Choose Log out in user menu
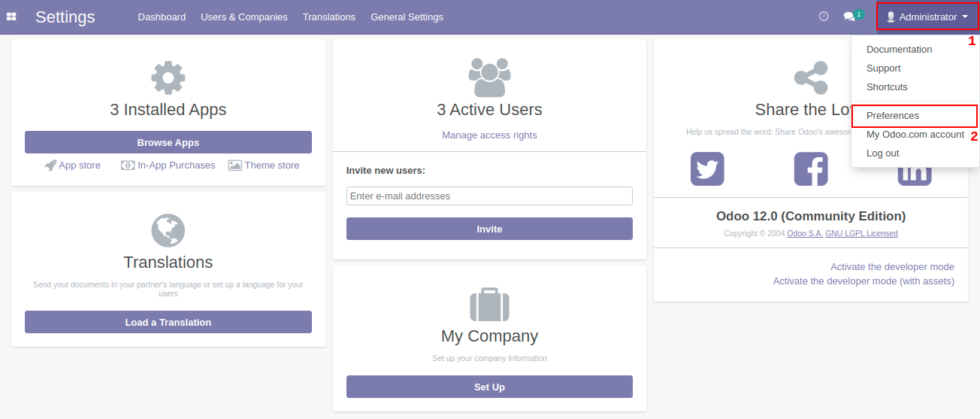The height and width of the screenshot is (419, 980). tap(882, 153)
